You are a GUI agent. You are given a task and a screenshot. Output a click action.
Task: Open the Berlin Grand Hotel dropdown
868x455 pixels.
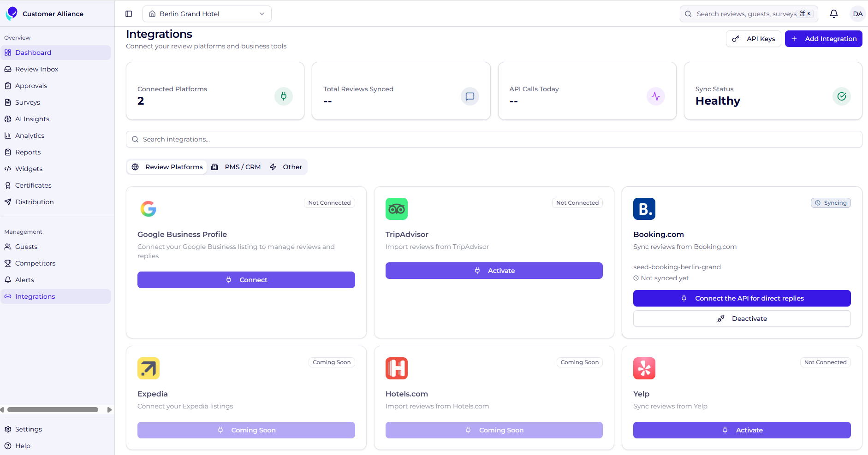[x=207, y=14]
